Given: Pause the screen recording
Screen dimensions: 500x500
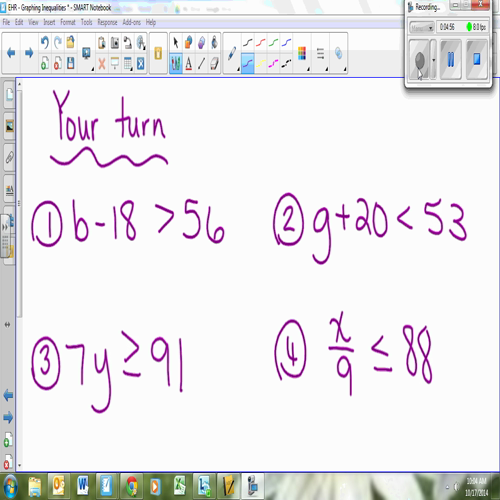Looking at the screenshot, I should coord(451,59).
